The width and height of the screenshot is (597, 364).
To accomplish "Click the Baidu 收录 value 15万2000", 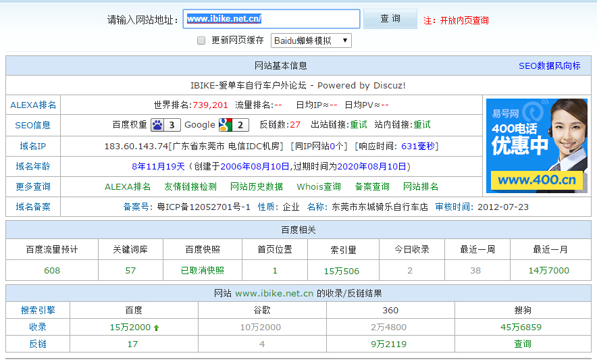I will click(130, 328).
